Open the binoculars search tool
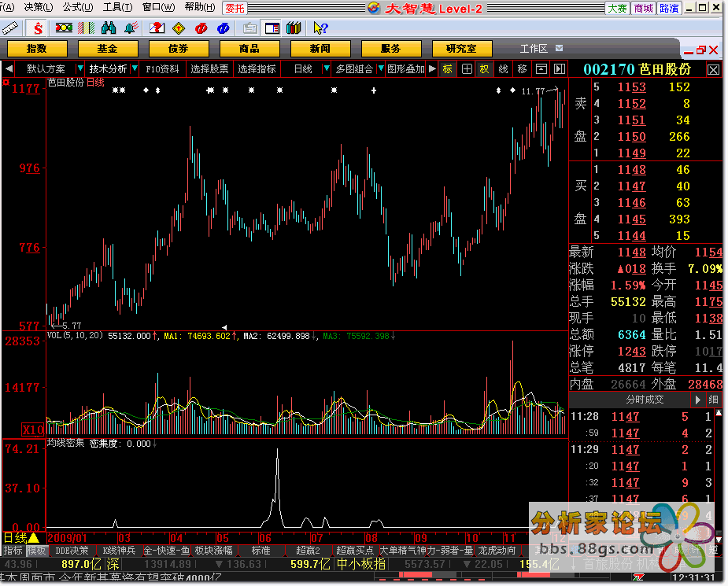Image resolution: width=728 pixels, height=586 pixels. [x=108, y=29]
